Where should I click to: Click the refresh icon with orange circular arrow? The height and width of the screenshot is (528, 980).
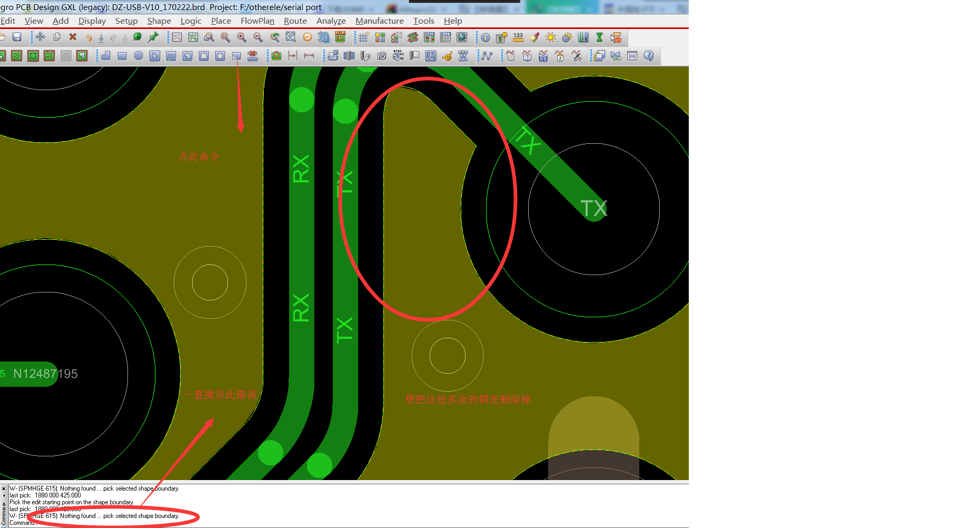click(x=308, y=37)
